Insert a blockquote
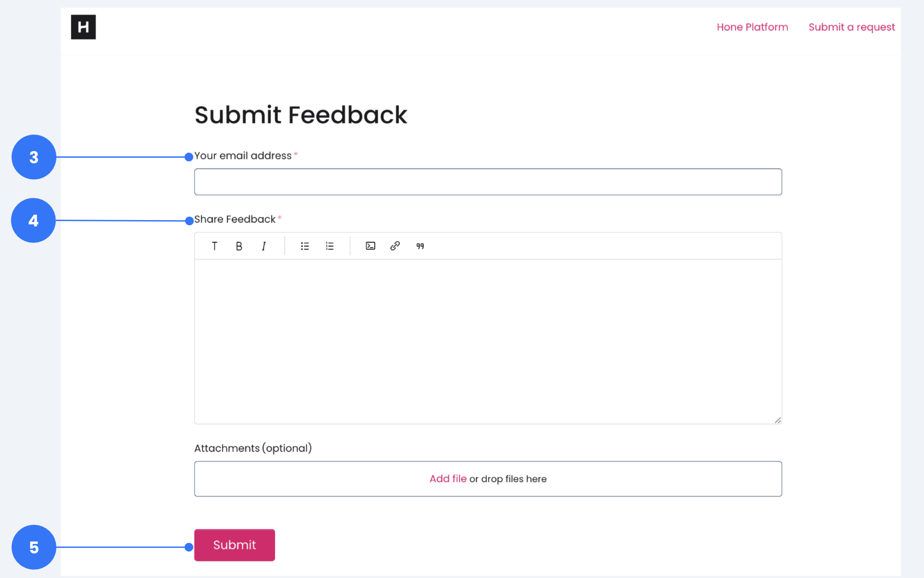The width and height of the screenshot is (924, 578). pyautogui.click(x=419, y=246)
